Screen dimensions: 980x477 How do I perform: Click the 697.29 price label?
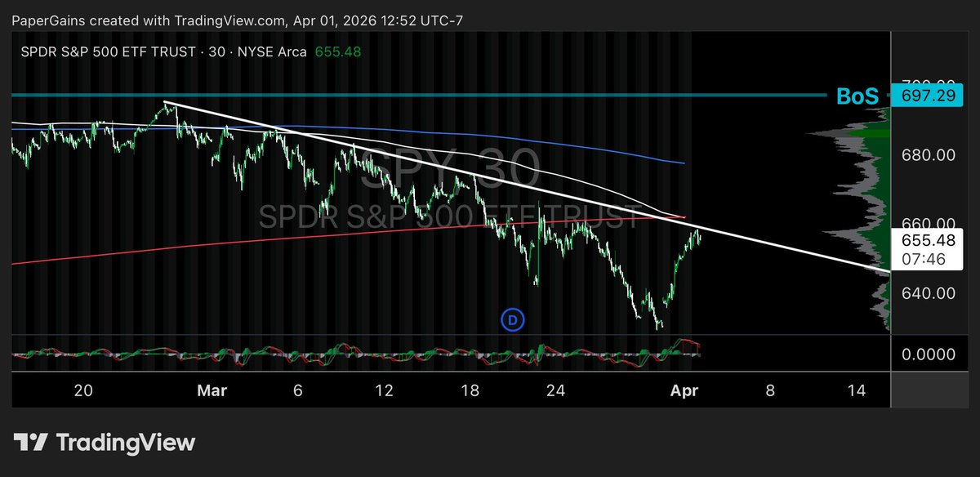[x=927, y=96]
